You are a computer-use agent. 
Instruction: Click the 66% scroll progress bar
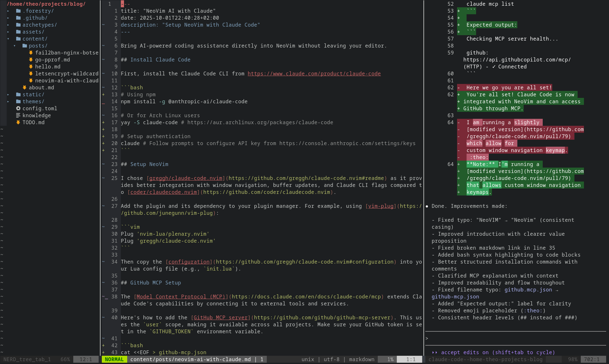click(65, 359)
